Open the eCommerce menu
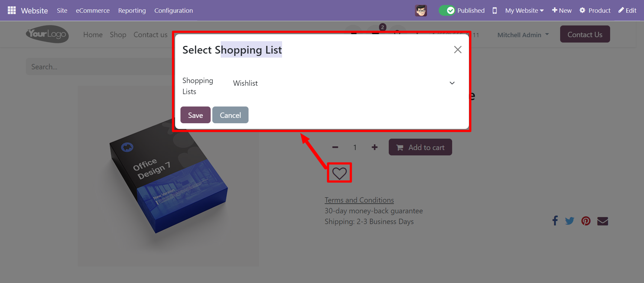Image resolution: width=644 pixels, height=283 pixels. point(93,10)
